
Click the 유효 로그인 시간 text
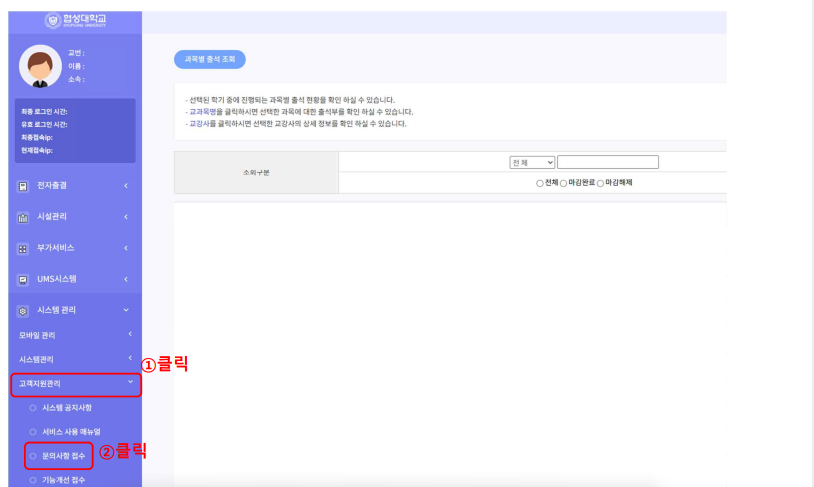click(44, 125)
